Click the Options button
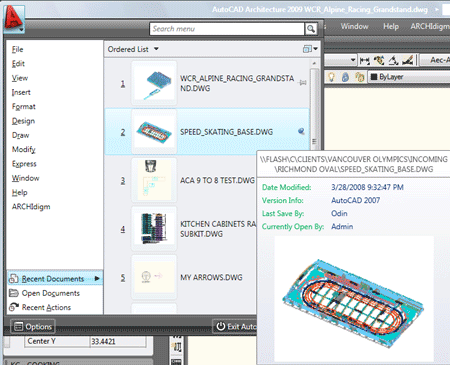 [x=33, y=327]
